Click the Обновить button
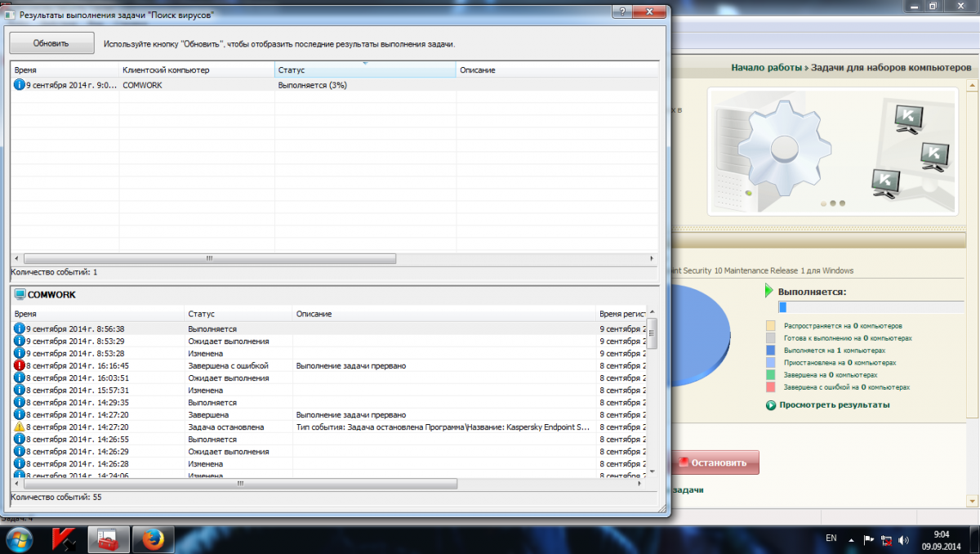 (x=51, y=43)
